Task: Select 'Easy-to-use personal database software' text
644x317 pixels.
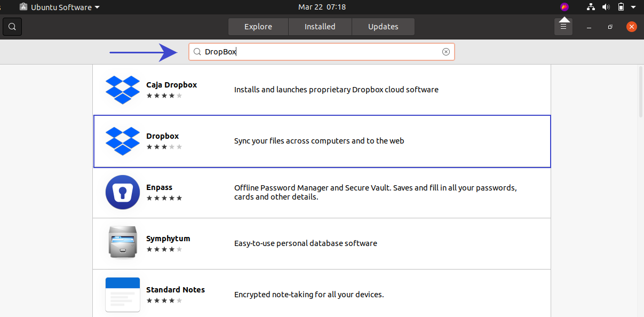Action: (x=306, y=243)
